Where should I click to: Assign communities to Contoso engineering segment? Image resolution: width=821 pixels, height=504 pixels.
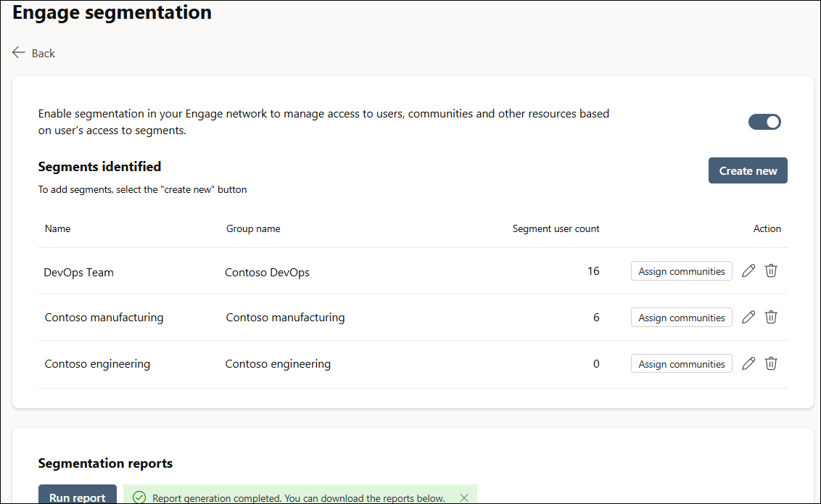pos(681,364)
